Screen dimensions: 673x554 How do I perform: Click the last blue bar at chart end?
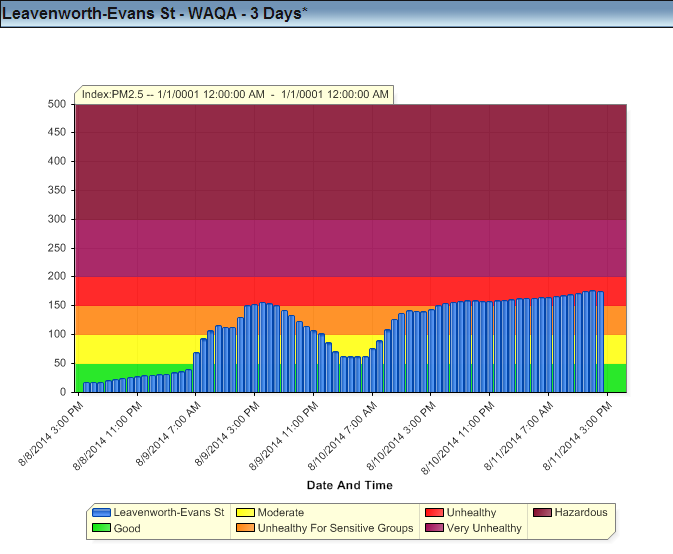pyautogui.click(x=600, y=342)
